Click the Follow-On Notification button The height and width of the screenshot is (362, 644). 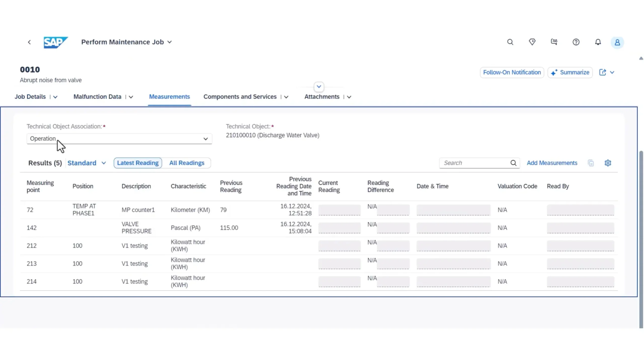click(x=512, y=72)
